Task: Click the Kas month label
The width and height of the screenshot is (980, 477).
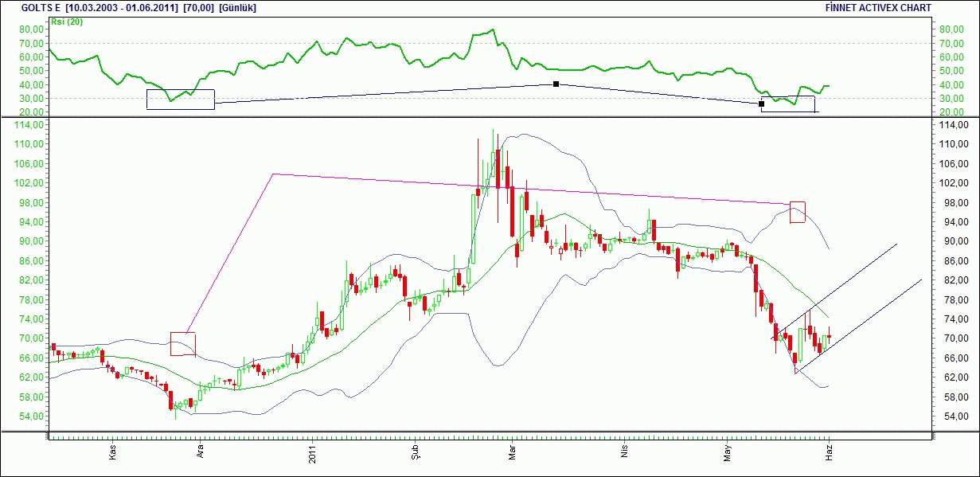Action: tap(113, 452)
